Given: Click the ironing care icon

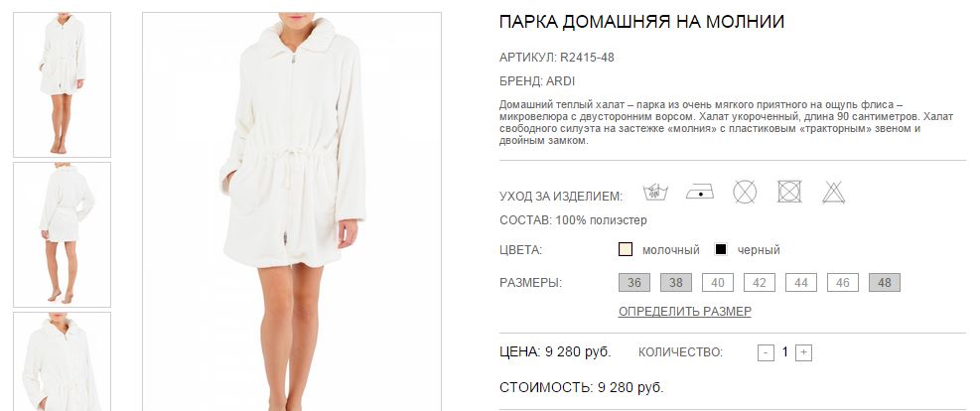Looking at the screenshot, I should tap(699, 192).
